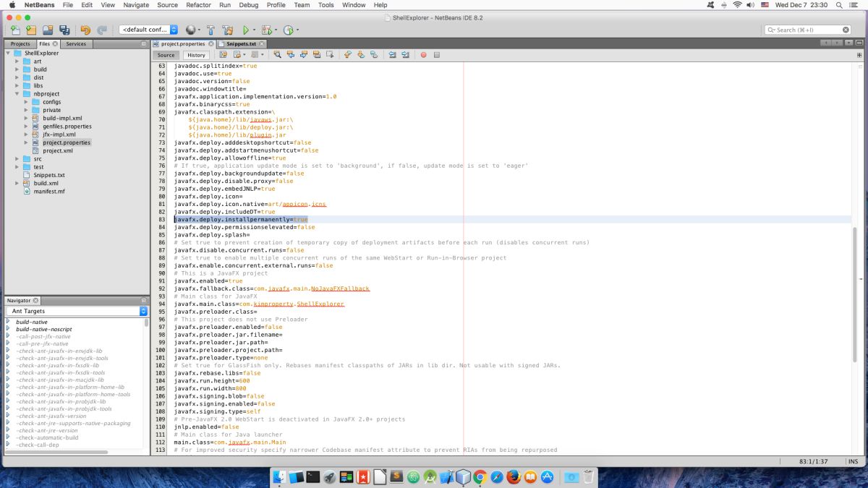Click the Debug Project toolbar icon
868x488 pixels.
266,30
